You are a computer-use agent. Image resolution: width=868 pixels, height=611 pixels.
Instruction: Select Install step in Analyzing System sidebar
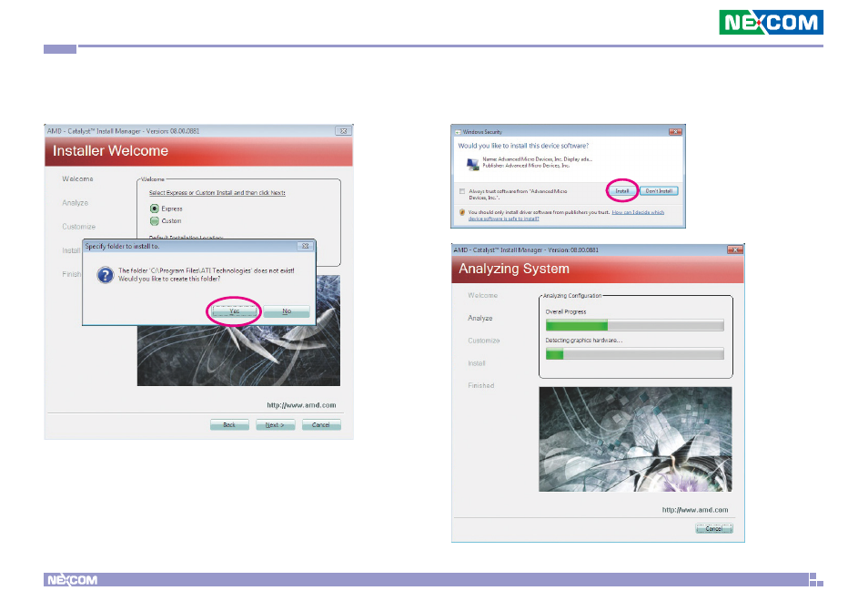(x=477, y=363)
